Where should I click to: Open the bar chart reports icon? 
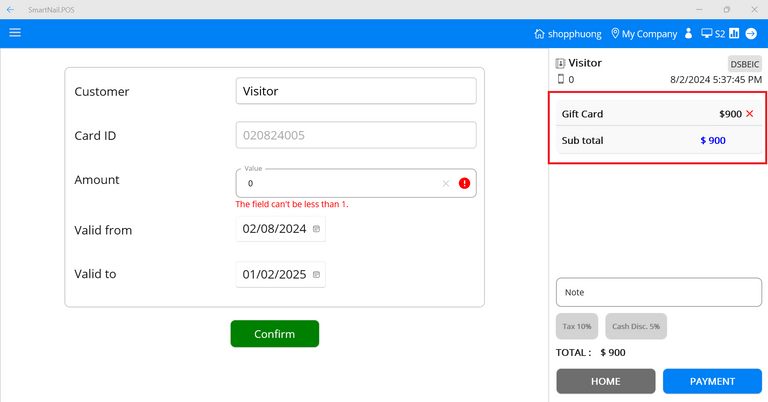tap(733, 33)
